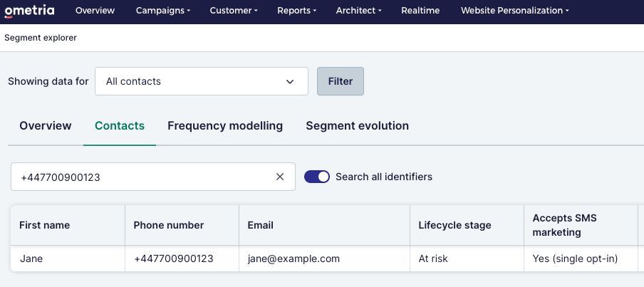Switch to Frequency modelling tab

point(225,125)
